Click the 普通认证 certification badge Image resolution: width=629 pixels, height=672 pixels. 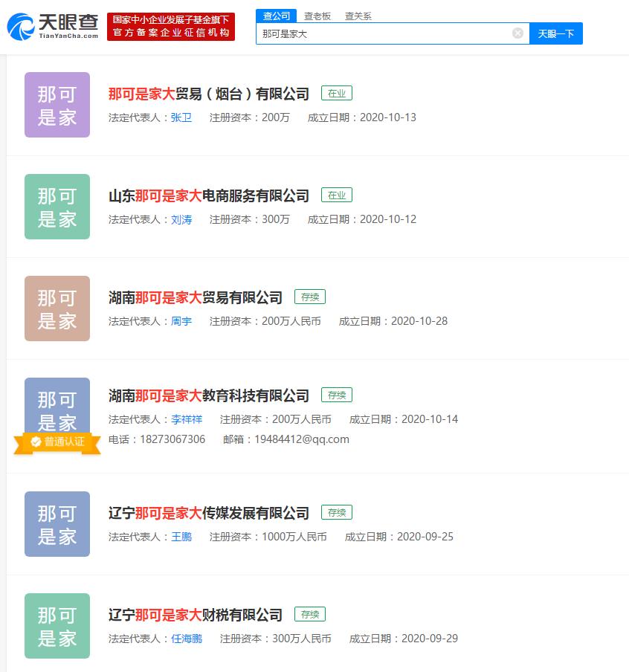pyautogui.click(x=57, y=442)
